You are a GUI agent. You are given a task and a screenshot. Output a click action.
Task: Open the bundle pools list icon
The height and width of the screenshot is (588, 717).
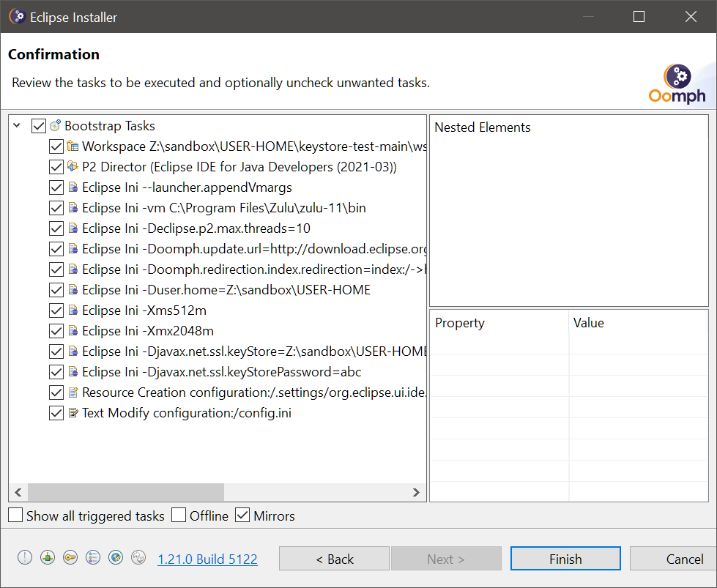click(93, 557)
